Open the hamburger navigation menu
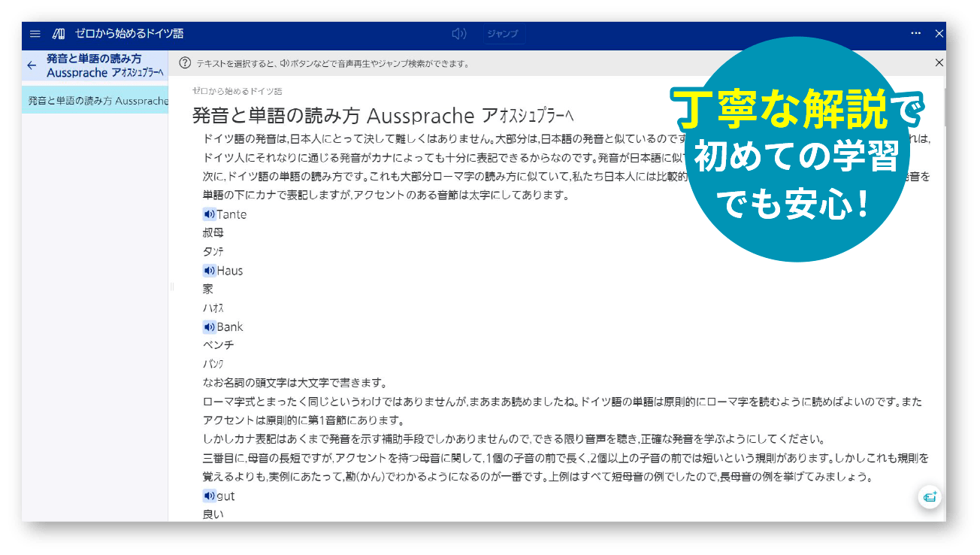 pyautogui.click(x=35, y=33)
